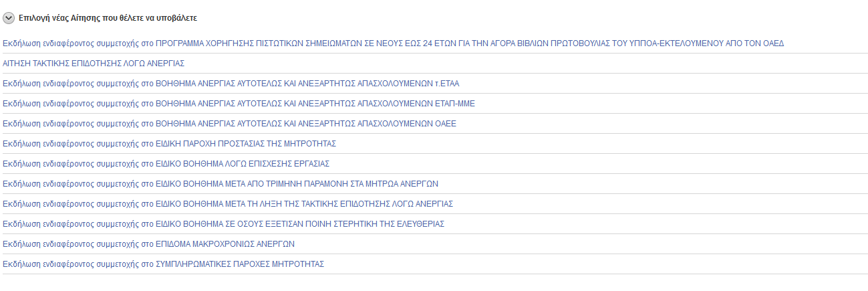
Task: Choose ΕΙΔΙΚΟ ΒΟΗΘΗΜΑ ΛΟΓΩ ΕΠΙΣΧΕΣΗΣ ΕΡΓΑΣΙΑΣ link
Action: (x=166, y=163)
